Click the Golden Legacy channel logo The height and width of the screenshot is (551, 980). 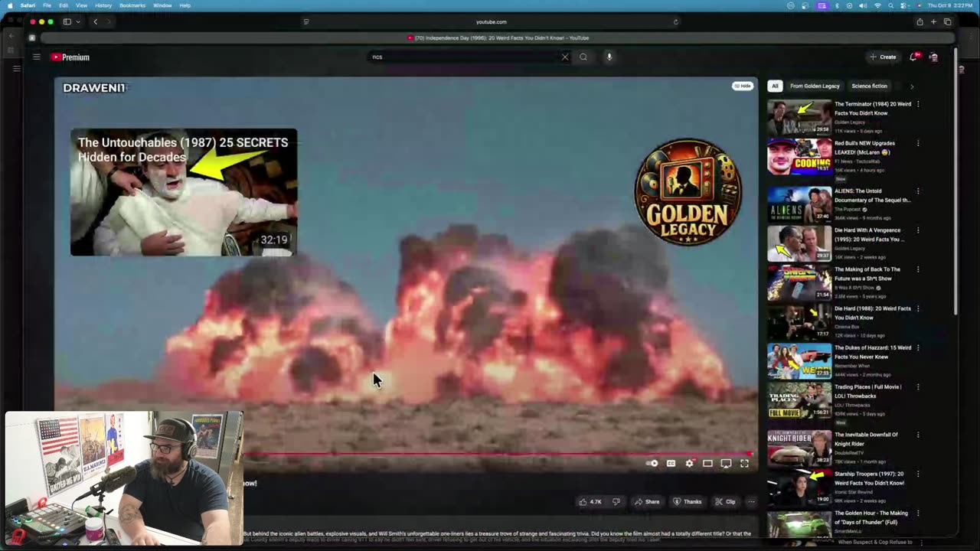(x=688, y=191)
